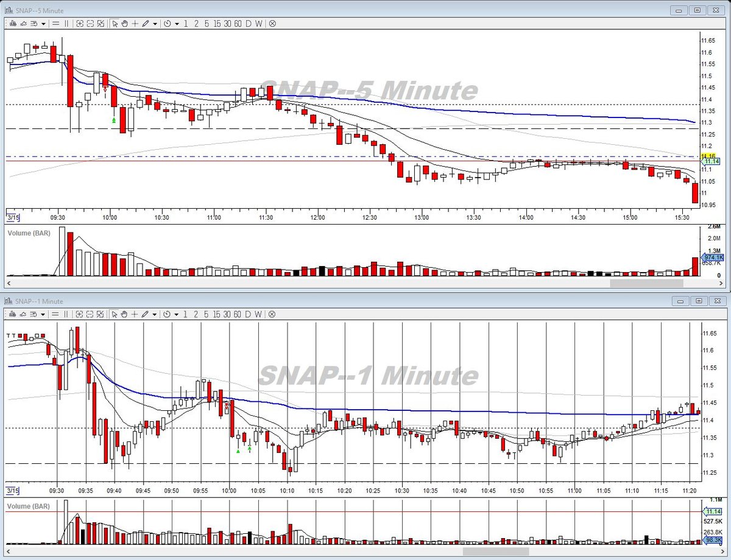Select 60 interval in 1 Minute window toolbar
Viewport: 731px width, 560px height.
click(x=238, y=314)
